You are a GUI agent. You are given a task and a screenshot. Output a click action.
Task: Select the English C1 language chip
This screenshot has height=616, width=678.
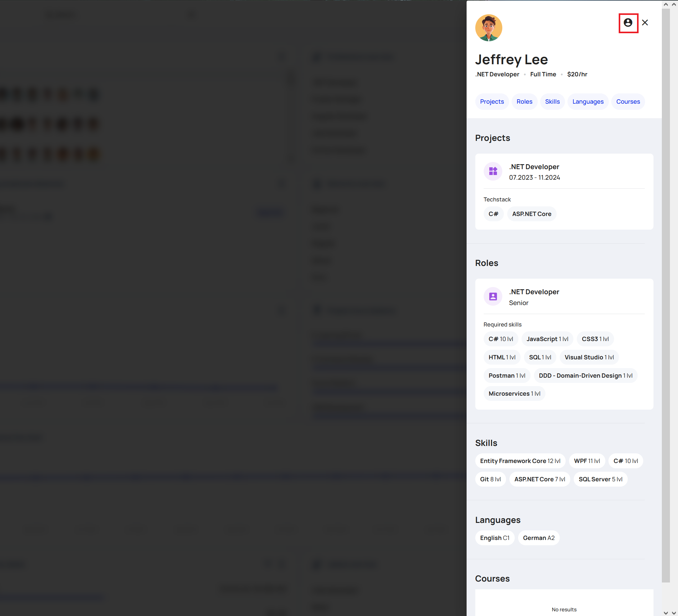494,538
